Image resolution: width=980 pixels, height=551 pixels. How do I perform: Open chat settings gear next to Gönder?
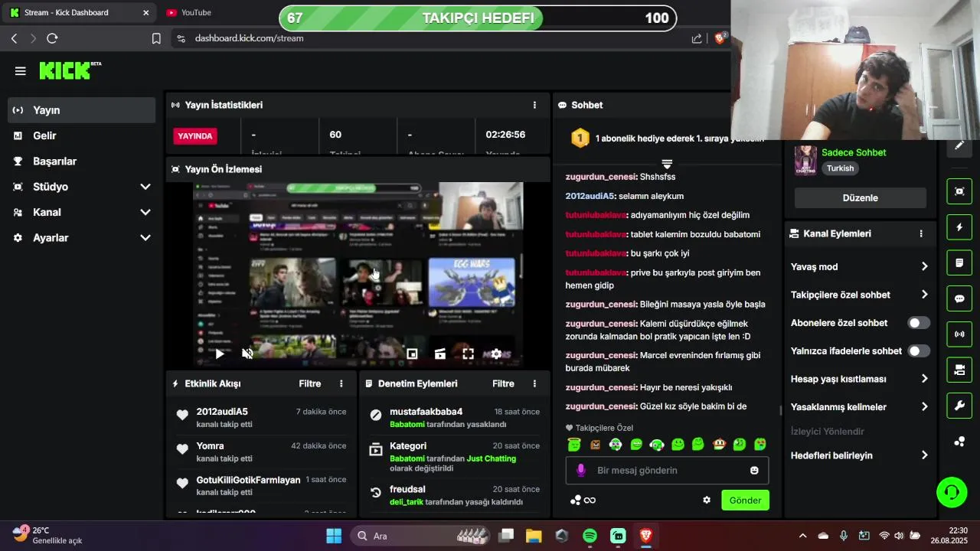click(707, 500)
